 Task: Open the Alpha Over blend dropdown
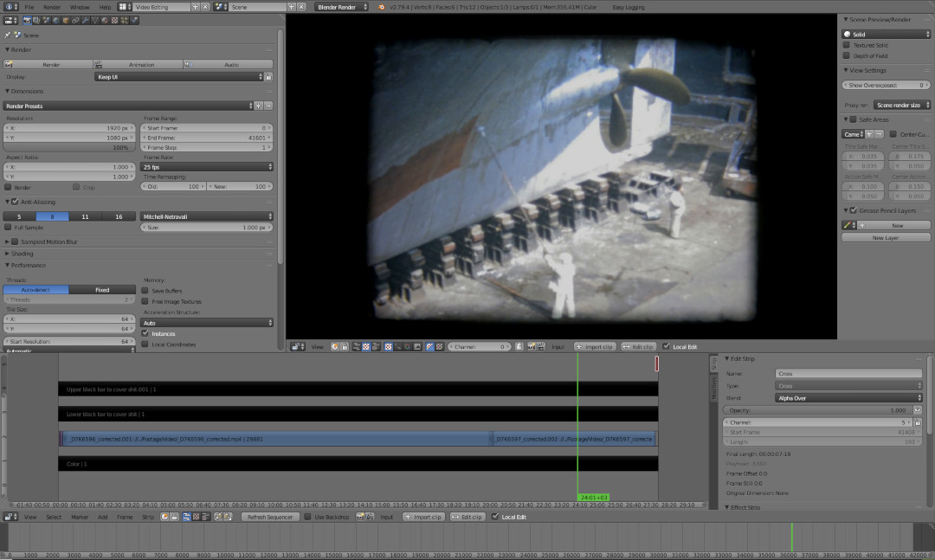pos(848,398)
